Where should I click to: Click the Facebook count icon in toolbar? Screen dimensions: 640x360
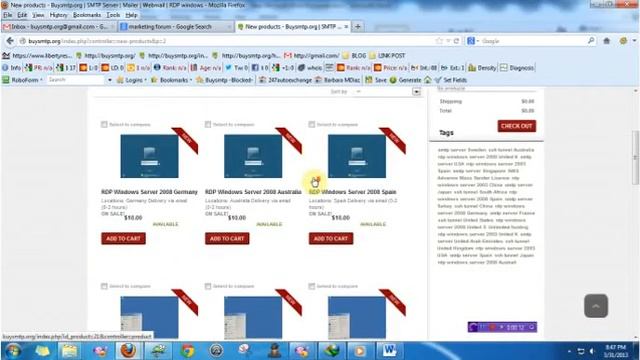coord(260,68)
